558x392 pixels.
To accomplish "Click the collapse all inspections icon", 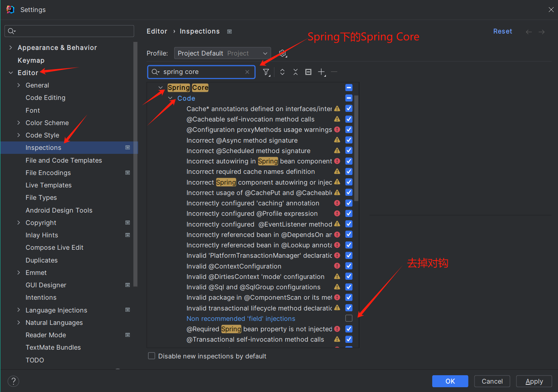I will (x=296, y=72).
